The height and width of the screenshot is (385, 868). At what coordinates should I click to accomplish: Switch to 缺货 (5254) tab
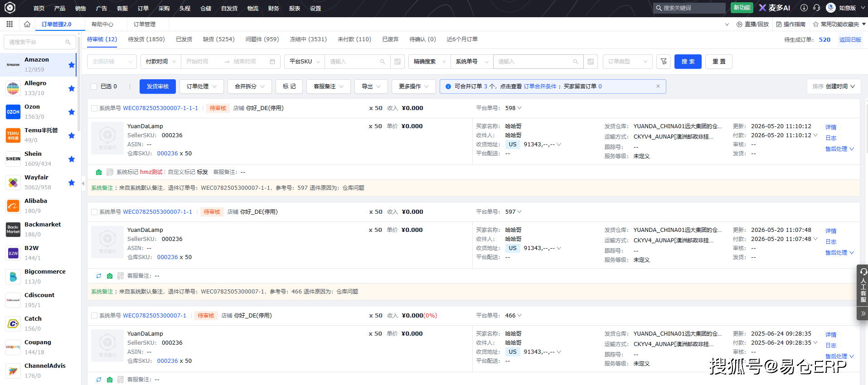coord(219,39)
